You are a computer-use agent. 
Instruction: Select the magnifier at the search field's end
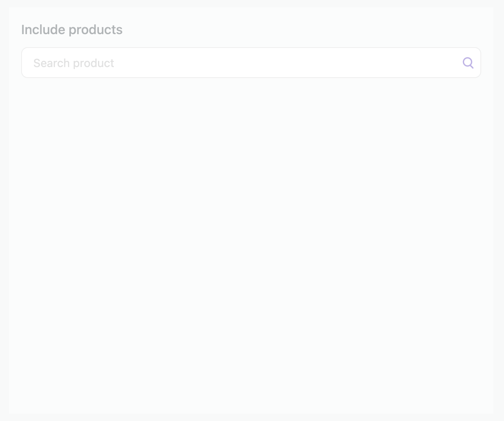pyautogui.click(x=468, y=63)
